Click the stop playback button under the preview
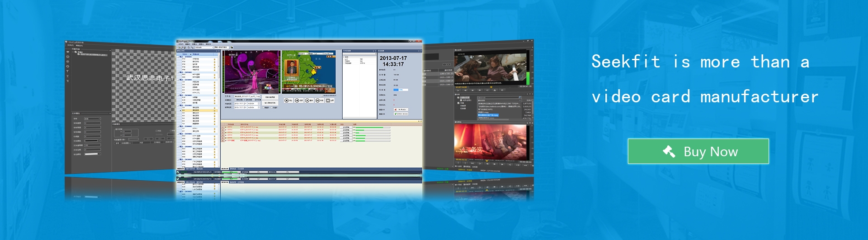Screen dimensions: 868x240 coord(286,101)
